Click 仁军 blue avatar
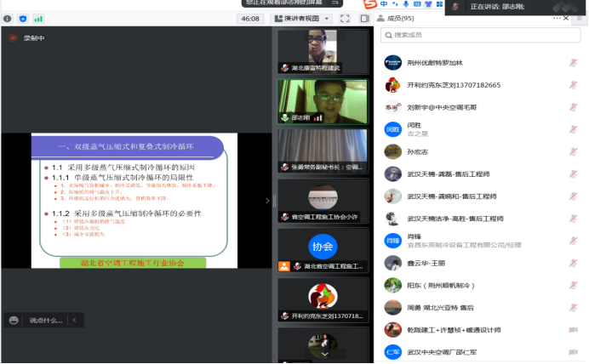 click(393, 352)
